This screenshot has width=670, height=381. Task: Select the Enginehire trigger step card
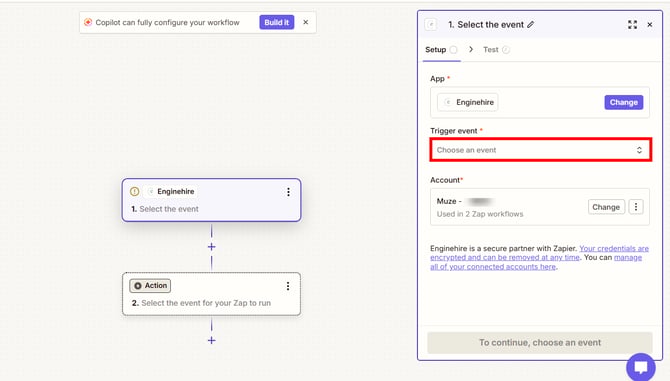[212, 200]
